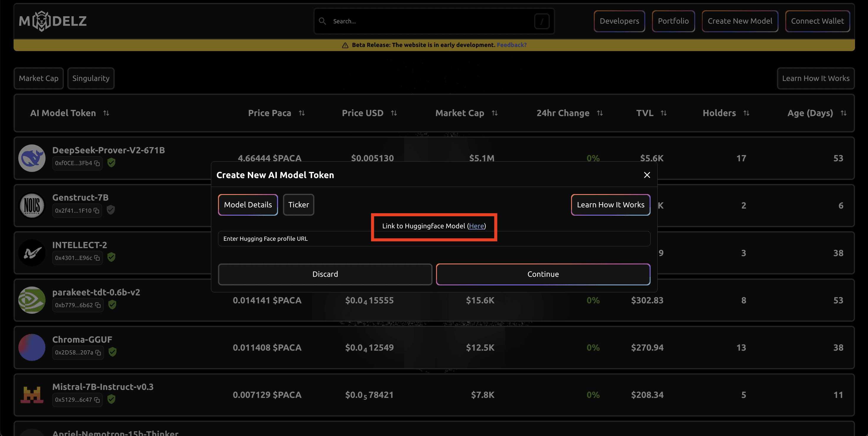Click parakeet TVL value $302.83
Viewport: 868px width, 436px height.
(x=647, y=300)
